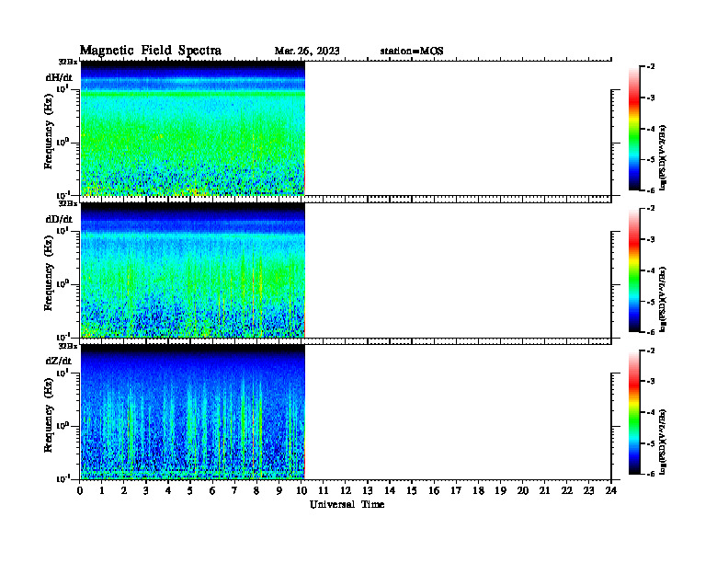Click hour 16 on the Universal Time axis

[x=434, y=491]
